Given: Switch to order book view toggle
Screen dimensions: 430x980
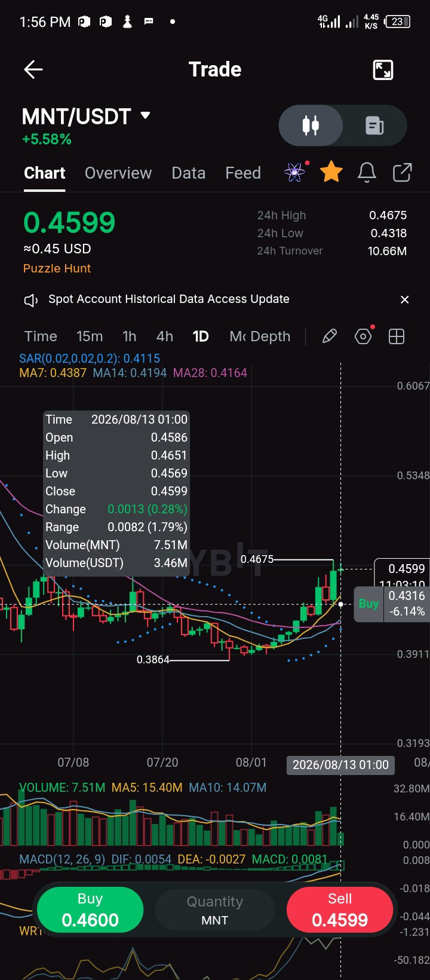Looking at the screenshot, I should pos(374,125).
